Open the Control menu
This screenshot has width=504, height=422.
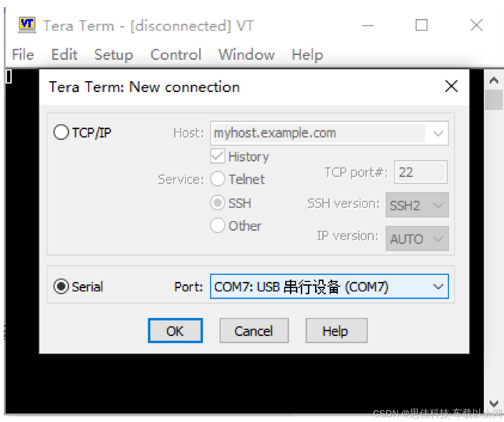176,54
